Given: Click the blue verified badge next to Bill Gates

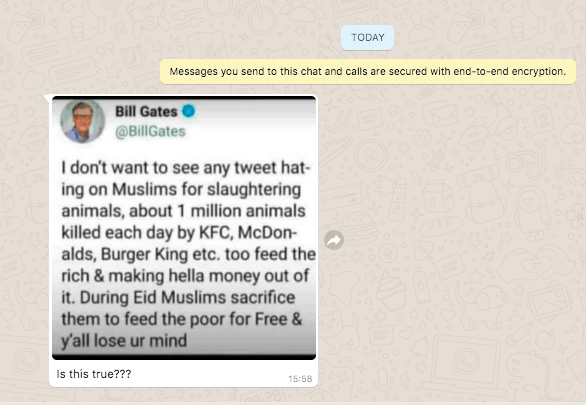Looking at the screenshot, I should [188, 111].
